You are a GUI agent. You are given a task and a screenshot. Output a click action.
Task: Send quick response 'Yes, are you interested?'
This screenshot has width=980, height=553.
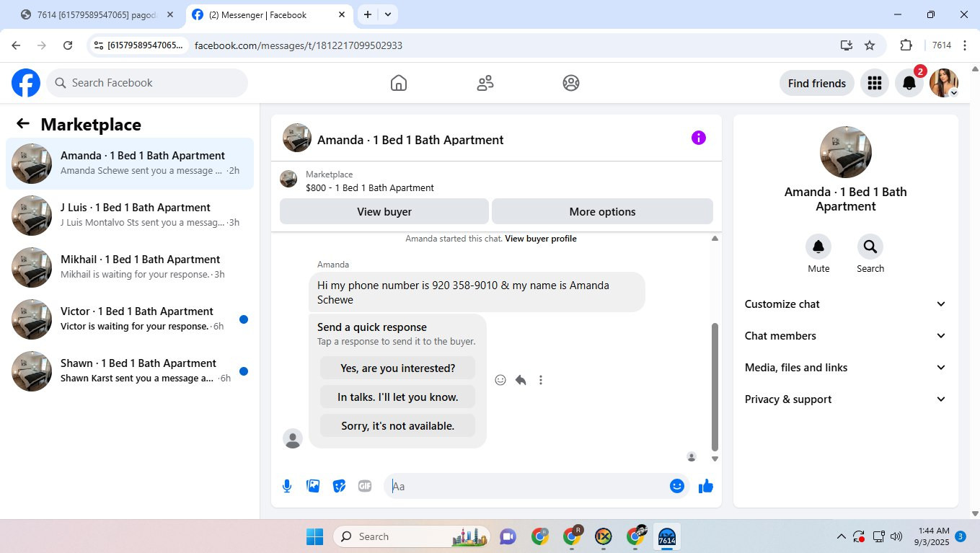tap(398, 368)
